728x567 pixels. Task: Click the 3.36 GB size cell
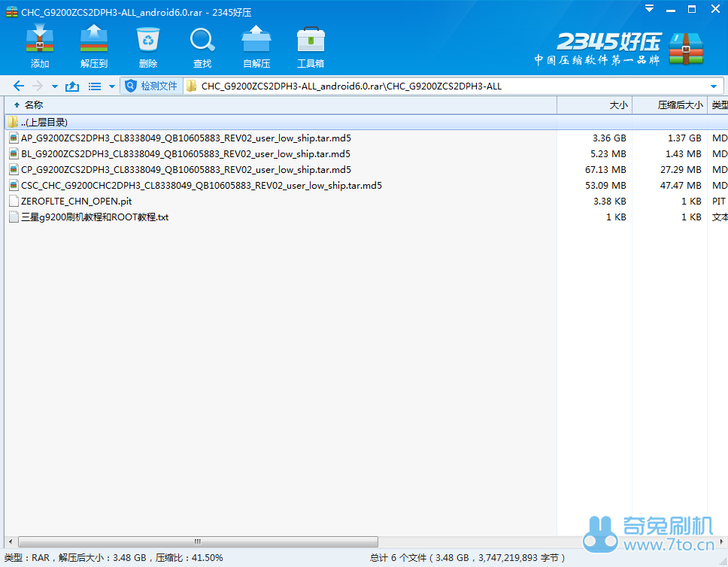tap(609, 138)
